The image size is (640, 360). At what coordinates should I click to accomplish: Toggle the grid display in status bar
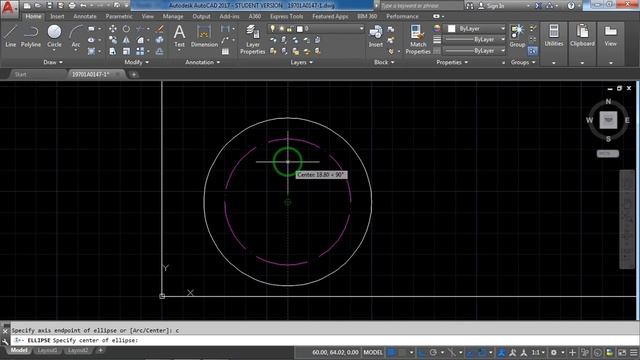[391, 352]
